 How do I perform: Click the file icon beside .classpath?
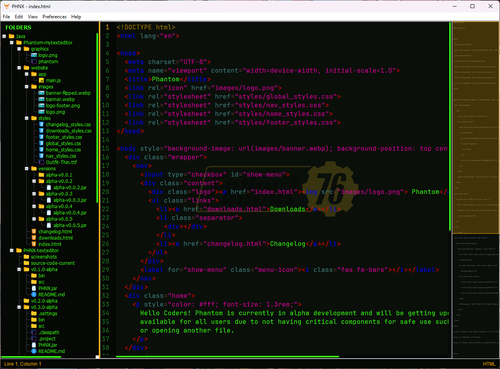click(34, 332)
